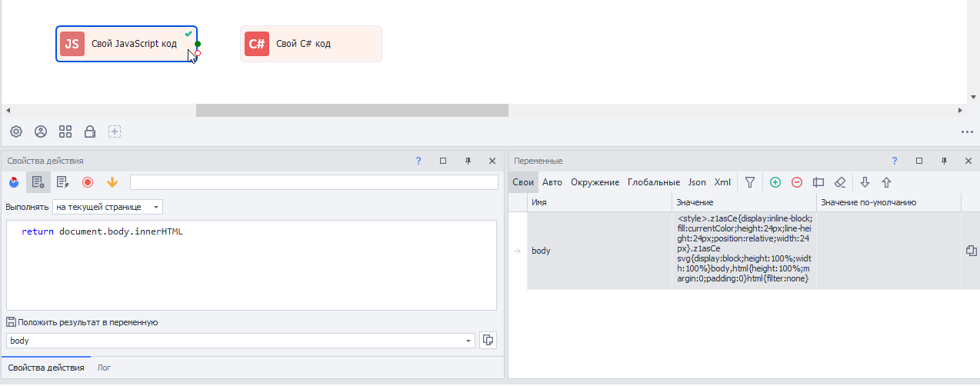Select the 'Авто' variables tab

[552, 182]
